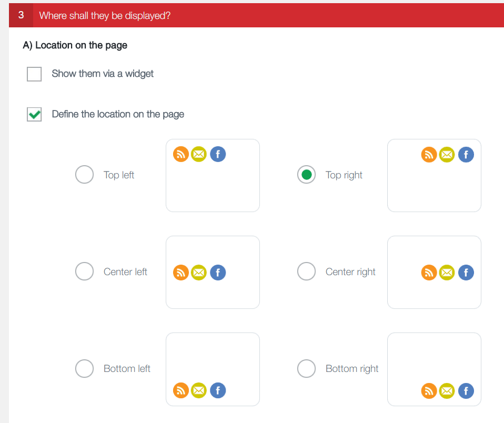The width and height of the screenshot is (504, 423).
Task: Click email icon in Top right preview
Action: click(x=447, y=154)
